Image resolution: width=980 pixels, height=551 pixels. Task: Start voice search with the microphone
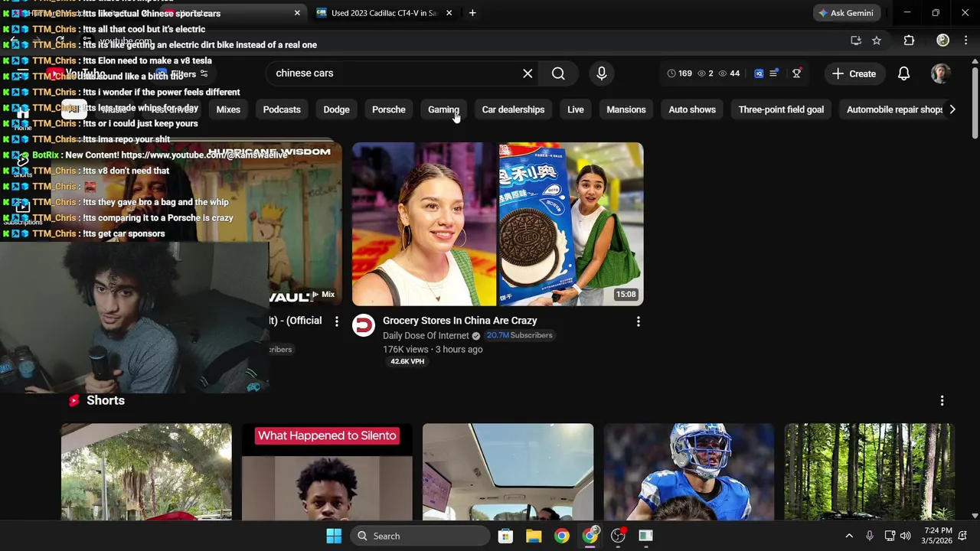coord(602,73)
